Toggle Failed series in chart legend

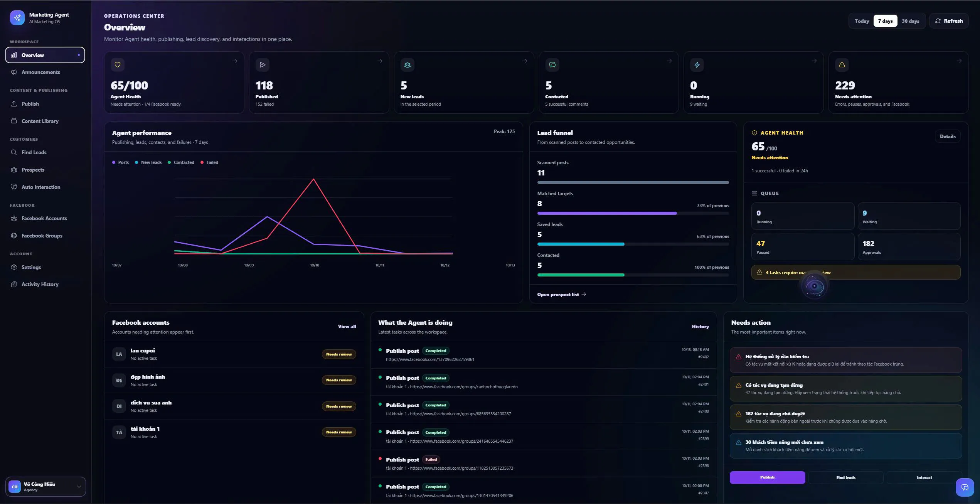tap(209, 162)
